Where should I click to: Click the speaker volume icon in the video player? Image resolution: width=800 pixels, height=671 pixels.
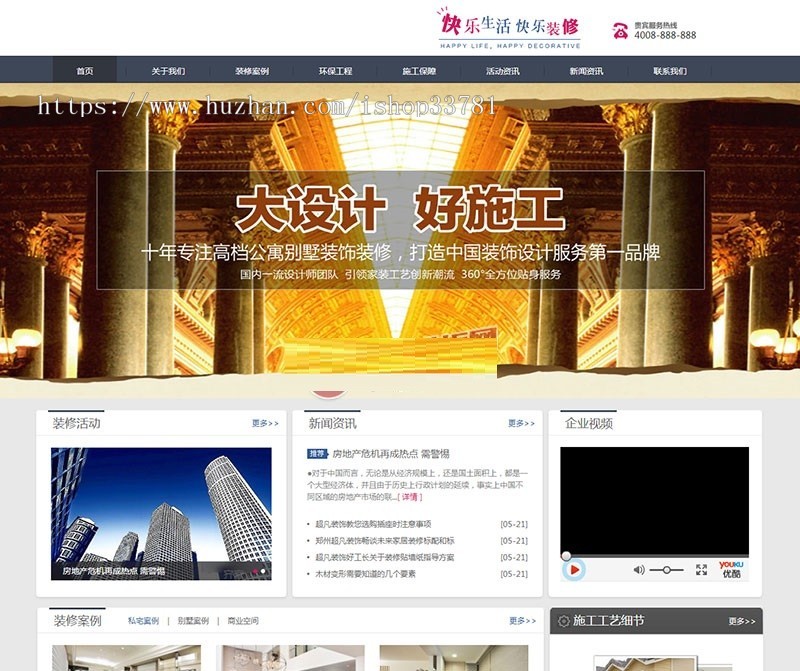(x=637, y=569)
